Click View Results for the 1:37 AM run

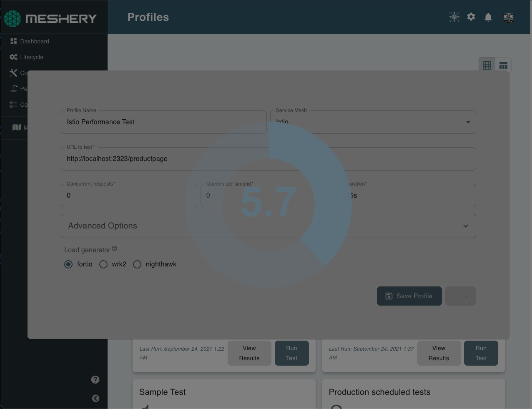point(439,353)
